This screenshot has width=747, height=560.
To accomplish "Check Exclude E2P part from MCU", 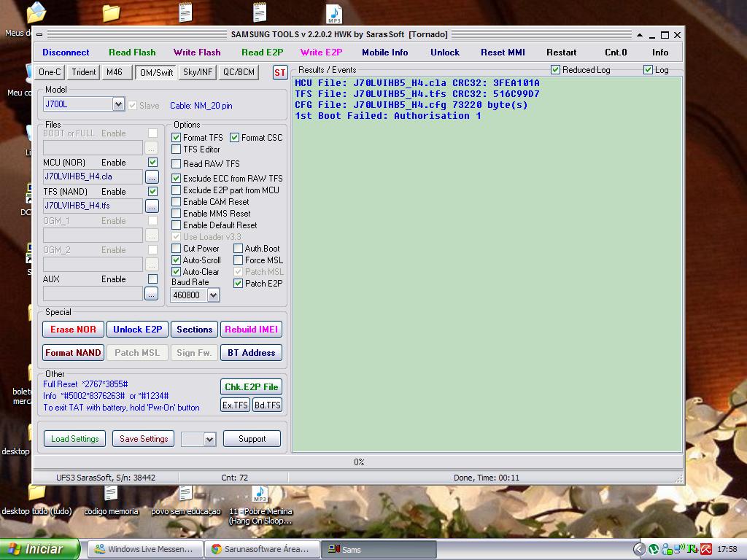I will (176, 190).
